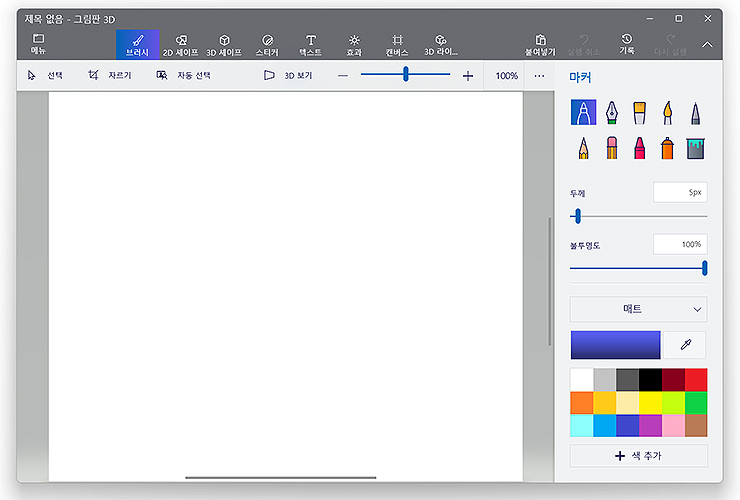This screenshot has width=740, height=500.
Task: Click the zoom slider handle
Action: (x=405, y=74)
